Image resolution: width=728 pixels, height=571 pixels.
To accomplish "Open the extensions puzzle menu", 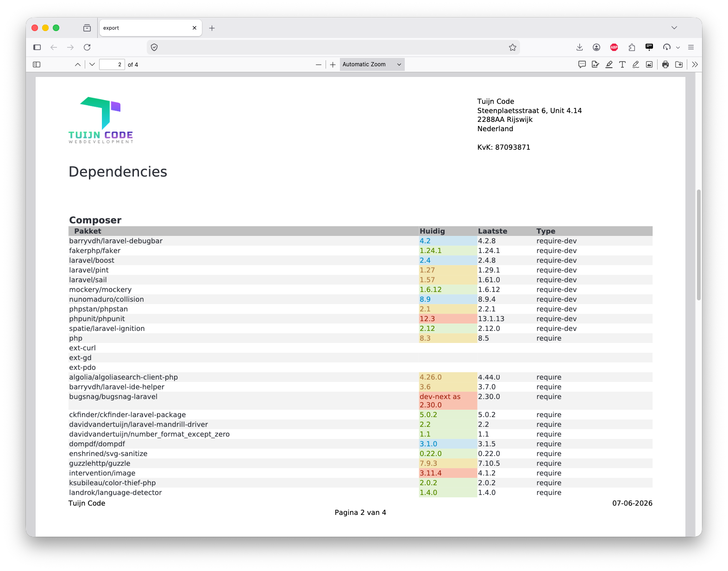I will coord(632,47).
